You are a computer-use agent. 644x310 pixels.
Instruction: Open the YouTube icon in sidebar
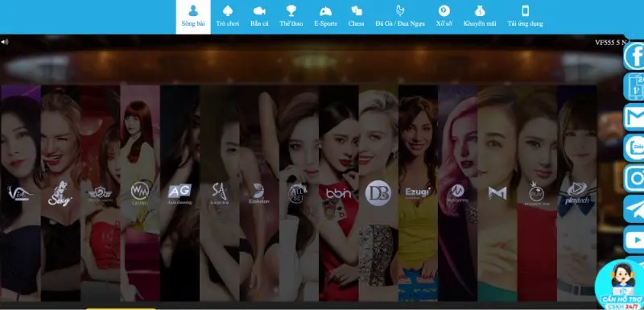tap(634, 239)
